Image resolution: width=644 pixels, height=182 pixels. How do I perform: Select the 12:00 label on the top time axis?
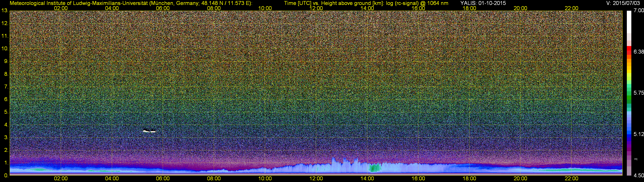pyautogui.click(x=316, y=8)
